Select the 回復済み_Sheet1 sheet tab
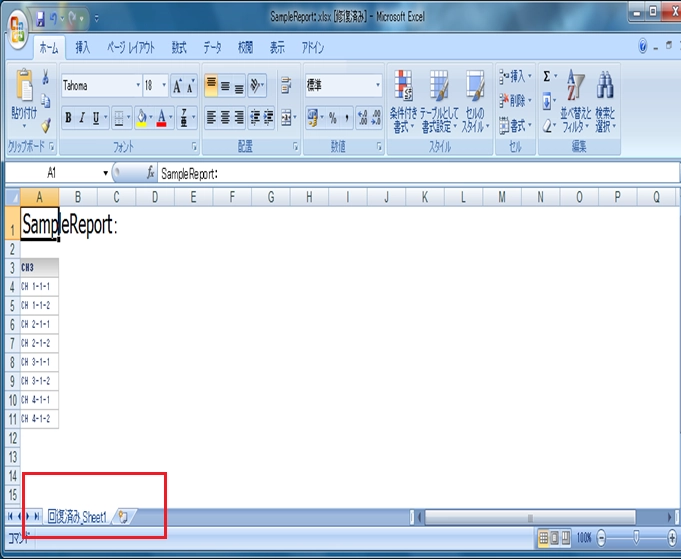 click(77, 517)
